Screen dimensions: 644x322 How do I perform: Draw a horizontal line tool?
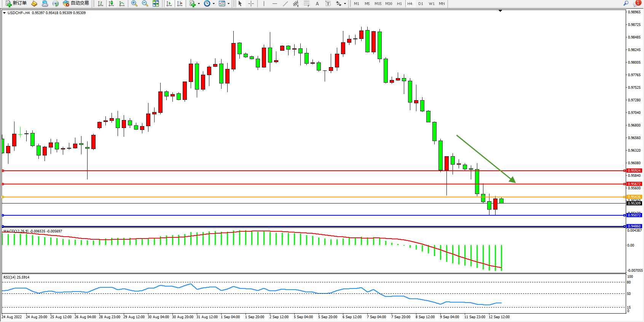(275, 3)
